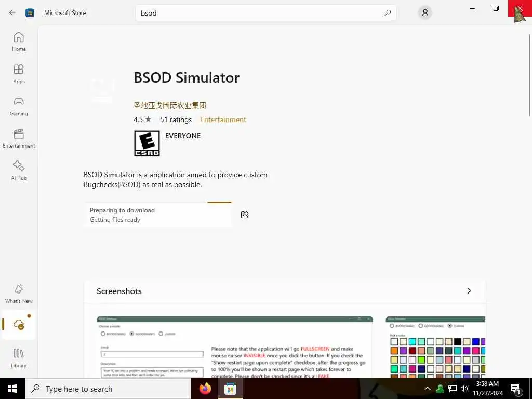
Task: Open the Entertainment category link under title
Action: (223, 119)
